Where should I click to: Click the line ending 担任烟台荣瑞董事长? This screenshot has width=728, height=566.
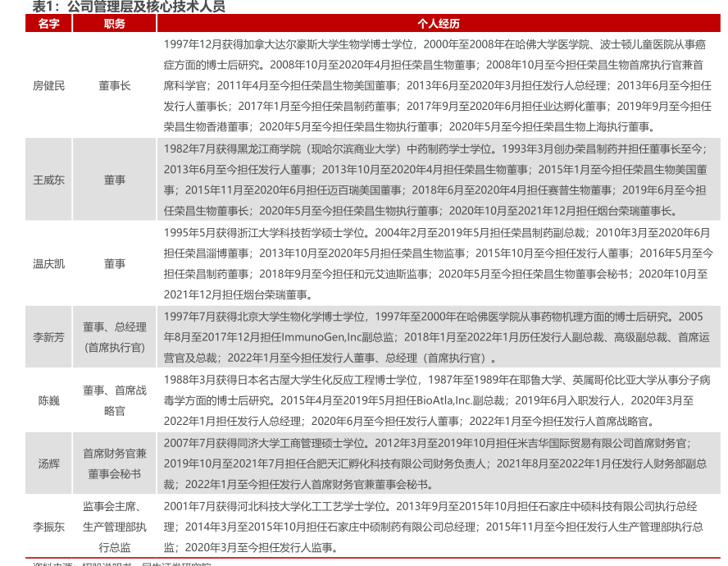(421, 211)
